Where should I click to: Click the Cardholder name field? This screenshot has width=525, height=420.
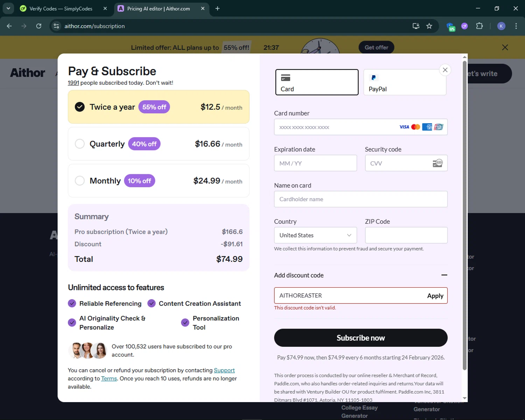pyautogui.click(x=360, y=199)
